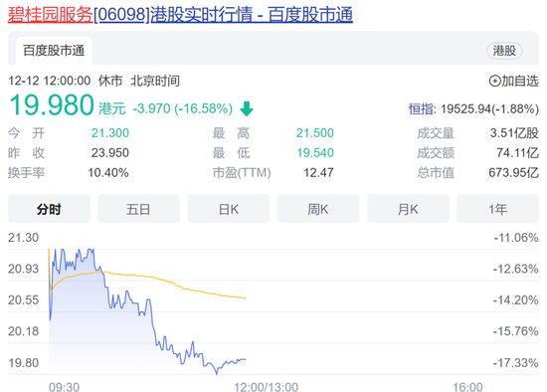Screen dimensions: 547x392
Task: Click the 21.30 price axis label
Action: [x=24, y=238]
